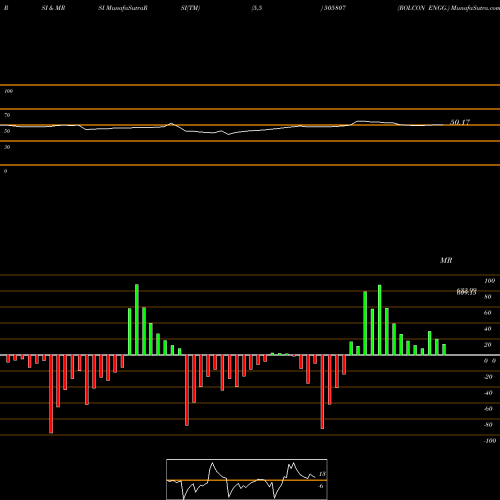Click the value 18 in mini chart

click(322, 474)
